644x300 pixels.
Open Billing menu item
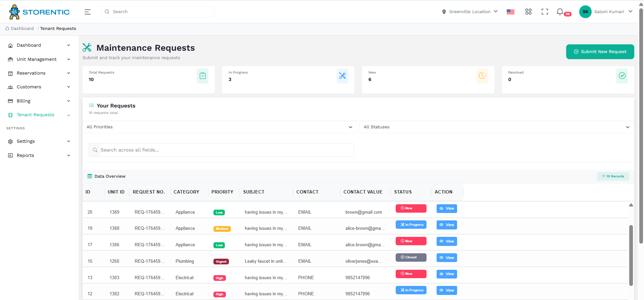pyautogui.click(x=39, y=101)
